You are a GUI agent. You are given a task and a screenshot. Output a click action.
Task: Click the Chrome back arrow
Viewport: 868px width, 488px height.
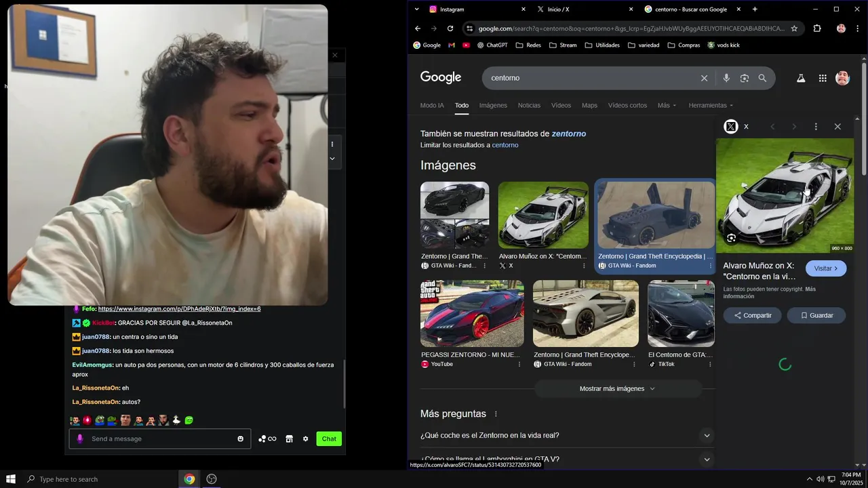pyautogui.click(x=418, y=28)
